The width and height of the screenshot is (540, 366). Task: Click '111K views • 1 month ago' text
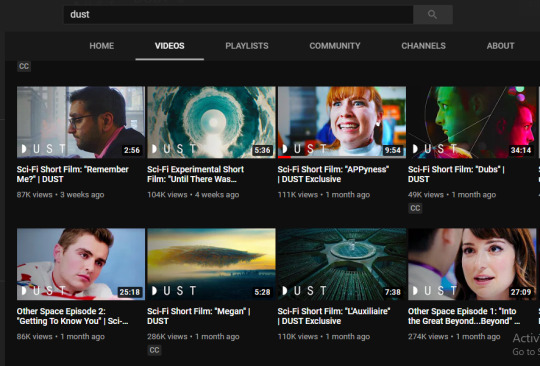(x=324, y=195)
